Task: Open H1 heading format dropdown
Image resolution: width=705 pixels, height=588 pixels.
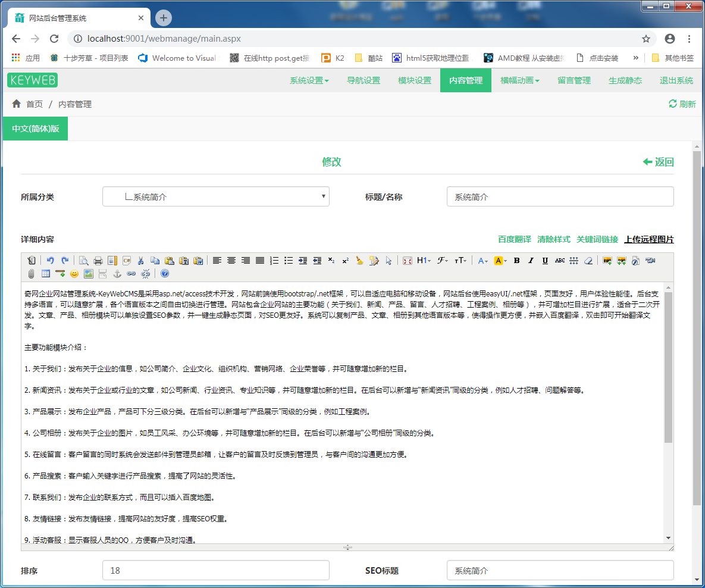Action: [x=424, y=261]
